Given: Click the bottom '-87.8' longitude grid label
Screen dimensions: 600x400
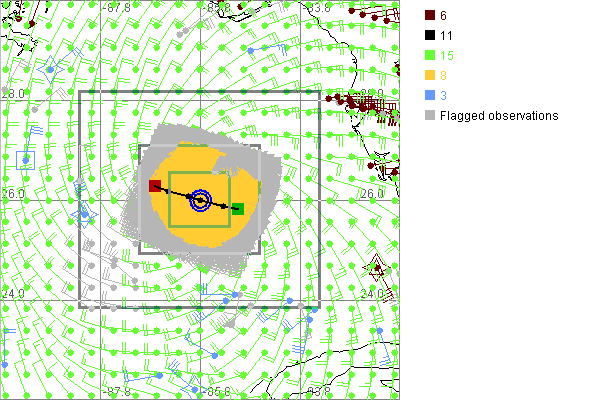Looking at the screenshot, I should [118, 391].
